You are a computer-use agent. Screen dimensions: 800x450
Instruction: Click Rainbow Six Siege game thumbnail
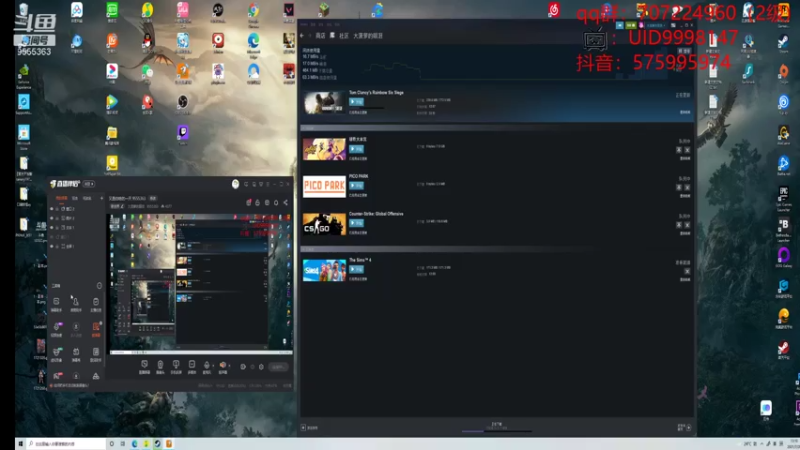click(324, 103)
